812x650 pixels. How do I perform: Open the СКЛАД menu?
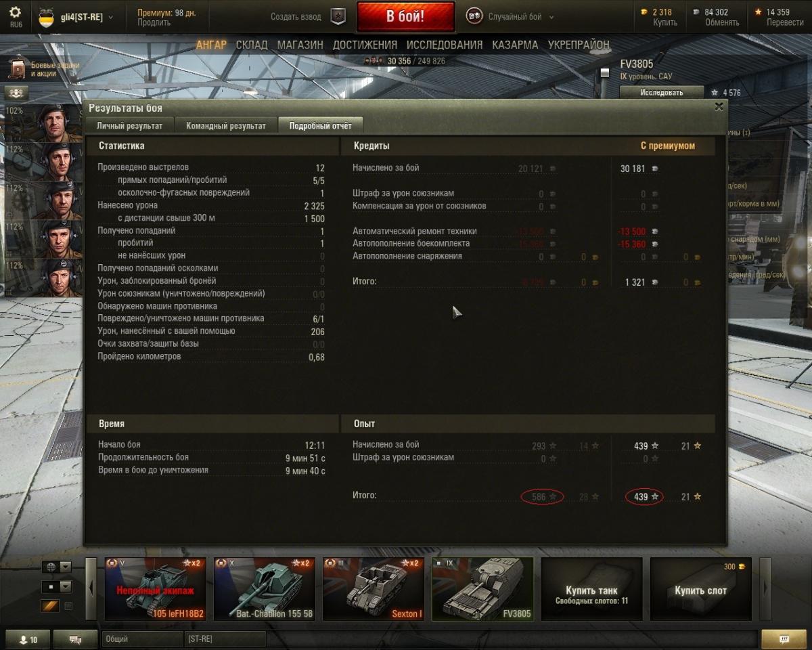(252, 45)
